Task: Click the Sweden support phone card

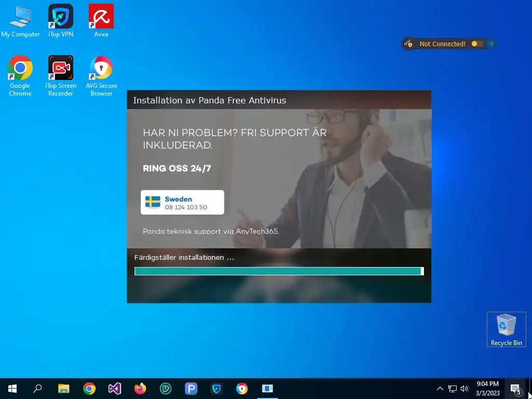Action: (182, 202)
